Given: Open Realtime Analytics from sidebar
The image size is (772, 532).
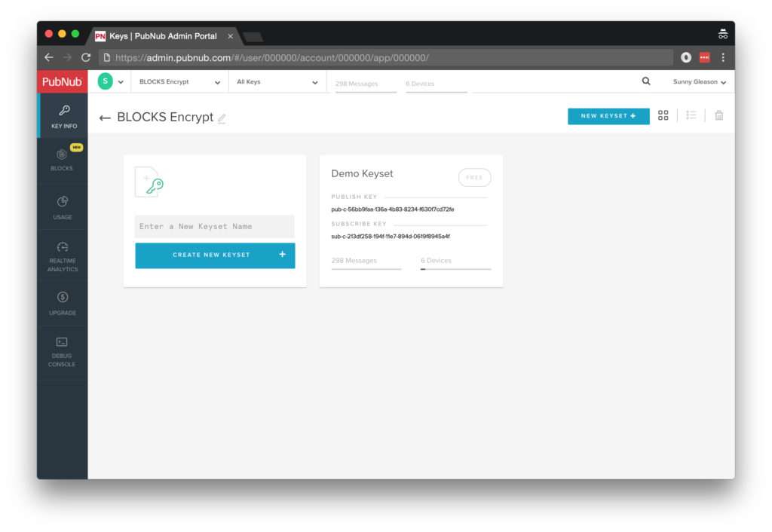Looking at the screenshot, I should coord(63,247).
